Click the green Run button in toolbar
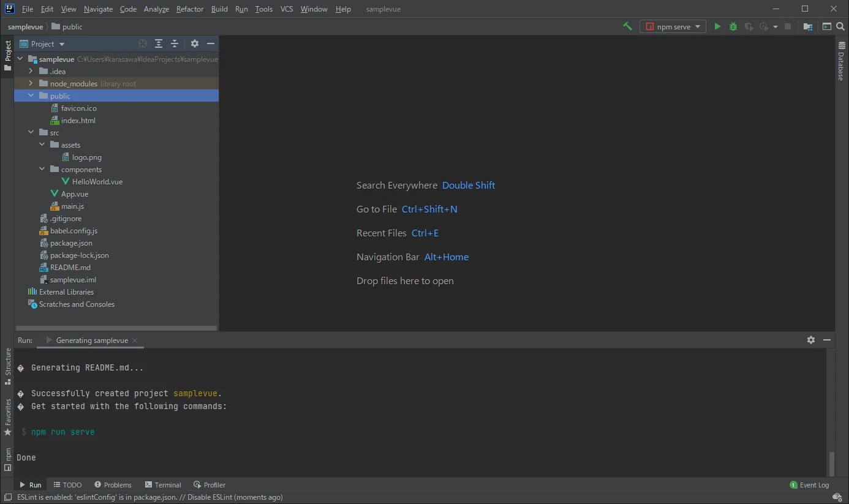849x504 pixels. pyautogui.click(x=718, y=27)
